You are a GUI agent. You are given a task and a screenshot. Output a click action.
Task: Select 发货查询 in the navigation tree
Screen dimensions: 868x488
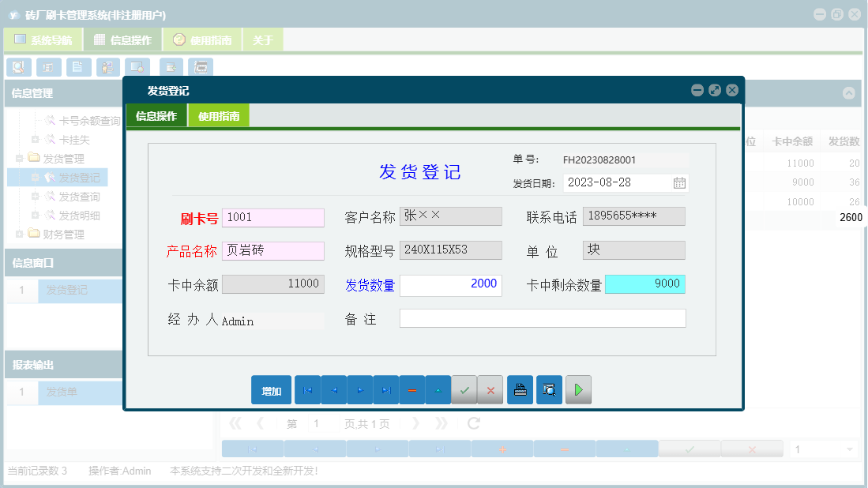pos(81,196)
